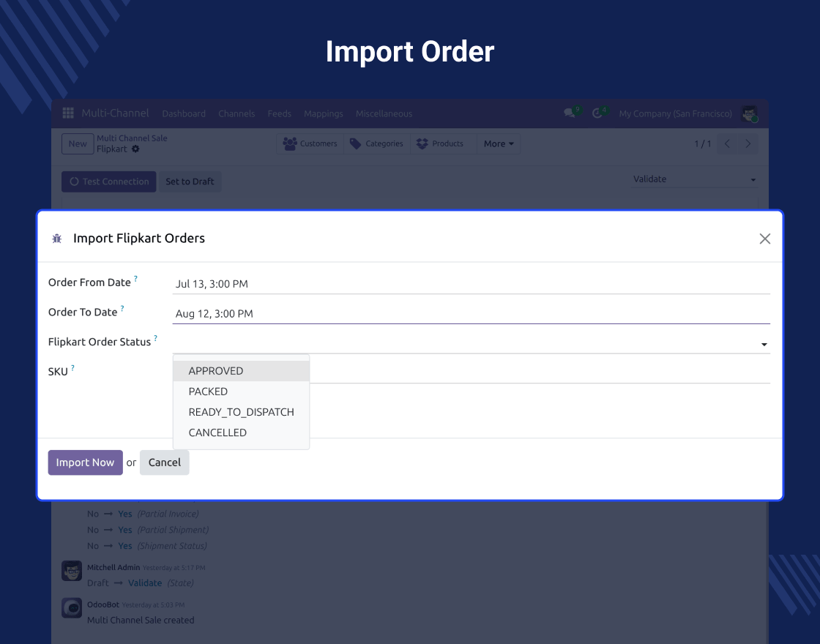
Task: Click the 1 / 1 pager counter
Action: coord(702,143)
